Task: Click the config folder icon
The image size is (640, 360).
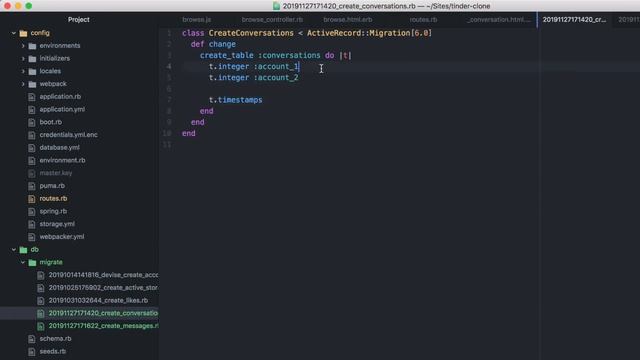Action: 23,33
